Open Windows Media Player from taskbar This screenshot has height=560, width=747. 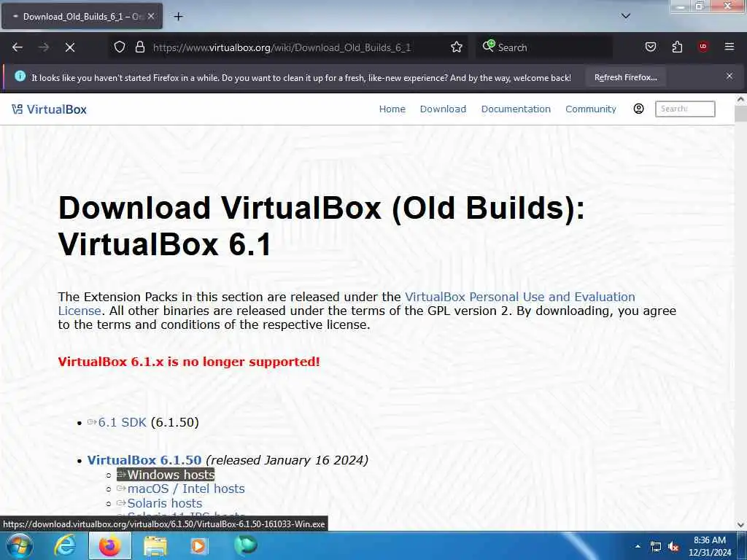(x=199, y=546)
